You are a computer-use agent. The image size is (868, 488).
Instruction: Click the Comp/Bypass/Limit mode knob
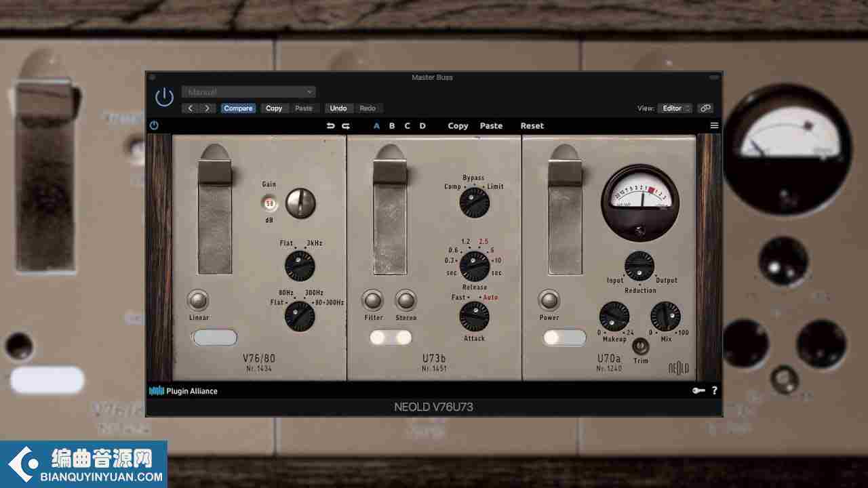click(475, 202)
